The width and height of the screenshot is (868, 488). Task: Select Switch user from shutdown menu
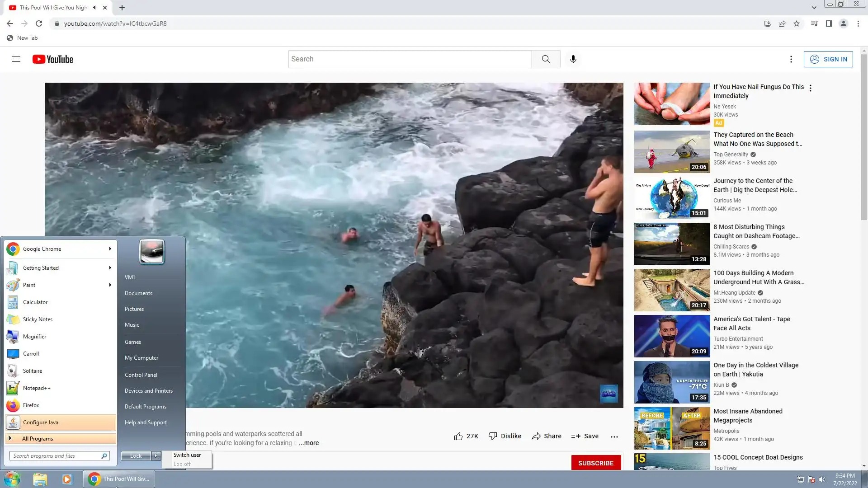coord(187,455)
